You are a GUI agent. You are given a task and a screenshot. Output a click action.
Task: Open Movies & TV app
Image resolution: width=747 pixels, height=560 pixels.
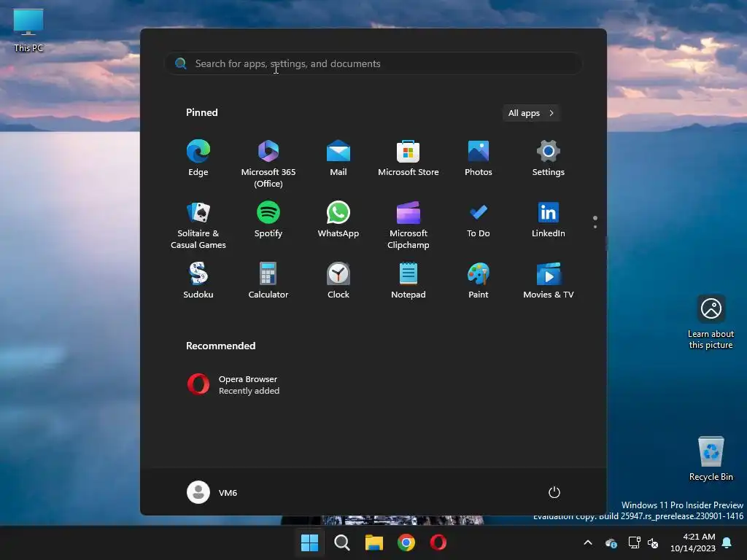click(549, 281)
